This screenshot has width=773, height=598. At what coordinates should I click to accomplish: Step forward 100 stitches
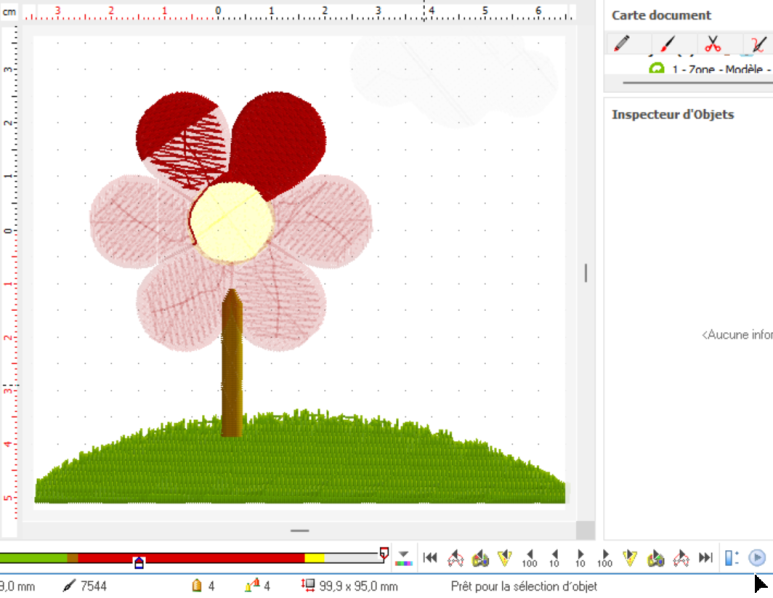[x=605, y=559]
